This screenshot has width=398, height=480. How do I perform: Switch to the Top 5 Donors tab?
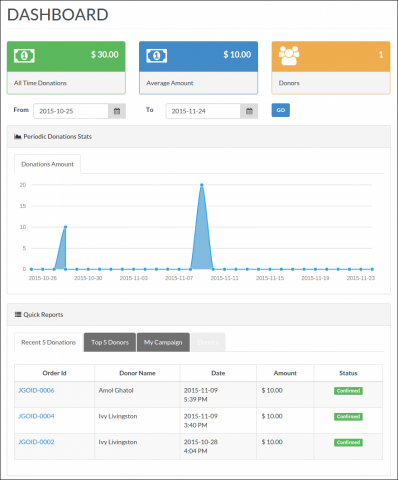coord(110,342)
